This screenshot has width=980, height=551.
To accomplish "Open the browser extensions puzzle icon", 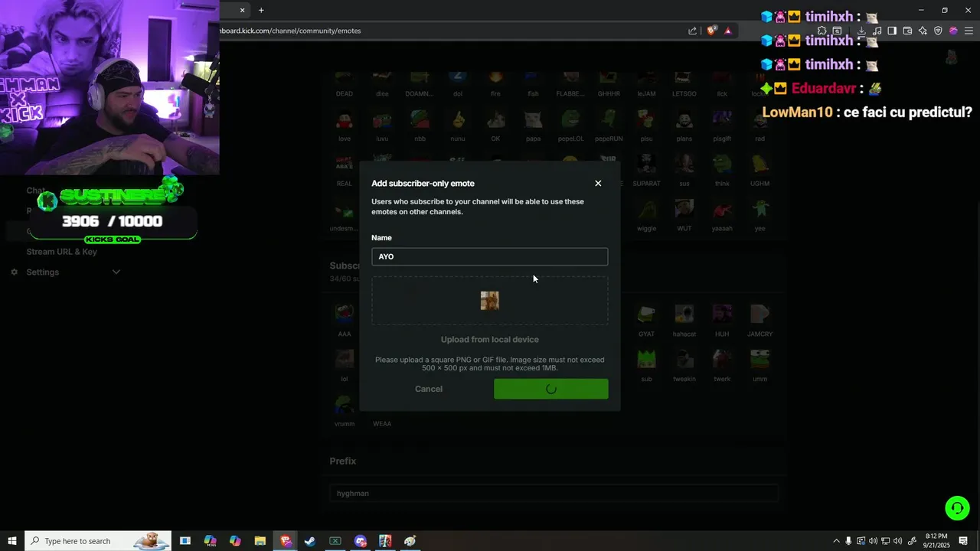I will pos(822,31).
